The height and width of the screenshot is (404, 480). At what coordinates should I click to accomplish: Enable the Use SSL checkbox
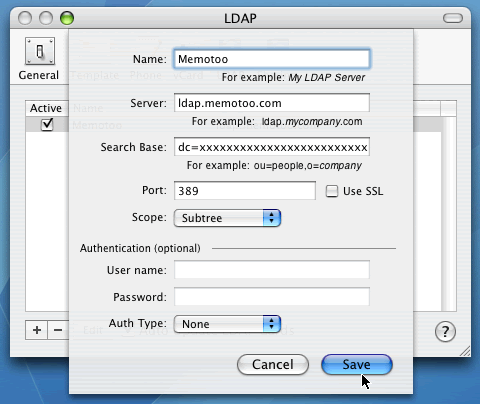pos(332,191)
